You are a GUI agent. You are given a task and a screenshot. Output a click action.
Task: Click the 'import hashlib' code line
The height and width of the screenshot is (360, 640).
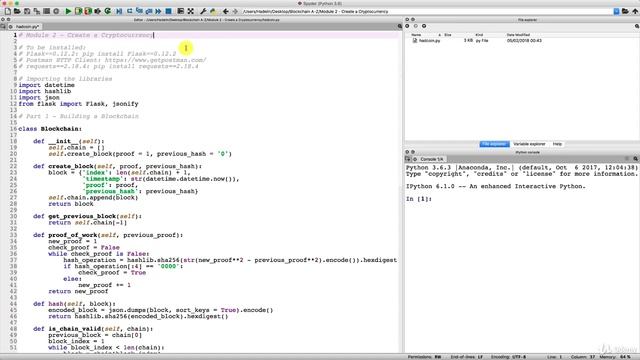[x=44, y=91]
